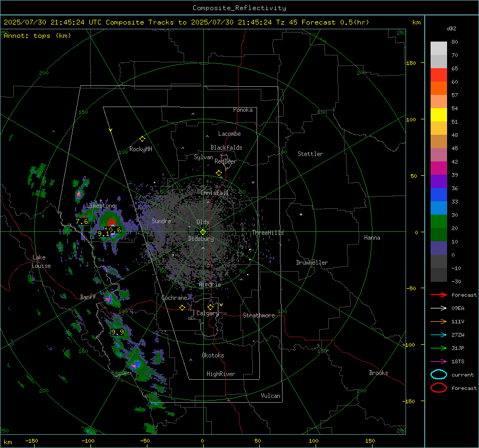Click the intense storm cell near Banff
This screenshot has height=448, width=479.
tap(109, 299)
